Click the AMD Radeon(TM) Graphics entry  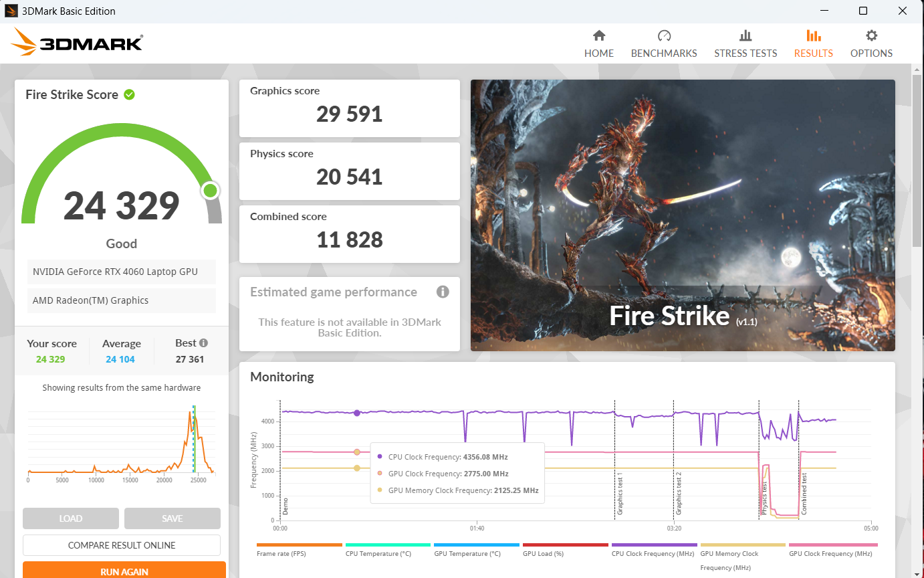click(x=122, y=300)
